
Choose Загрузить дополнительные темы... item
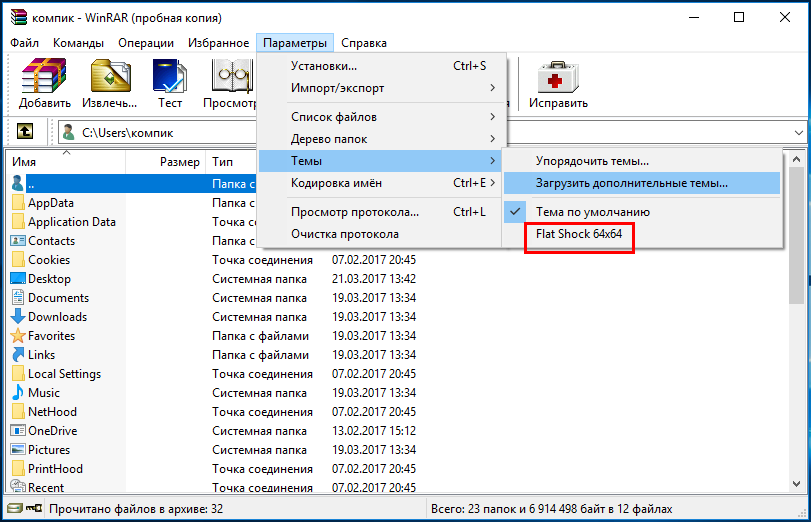[x=642, y=183]
